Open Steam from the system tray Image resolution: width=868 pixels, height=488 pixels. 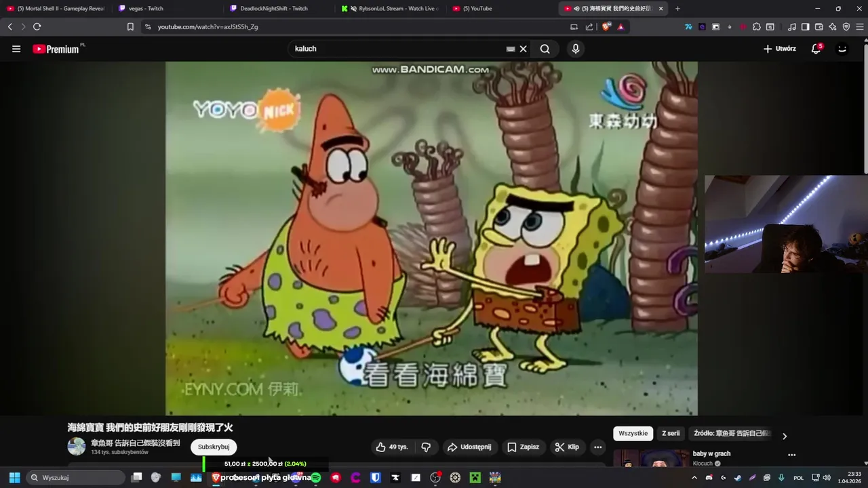click(x=738, y=477)
